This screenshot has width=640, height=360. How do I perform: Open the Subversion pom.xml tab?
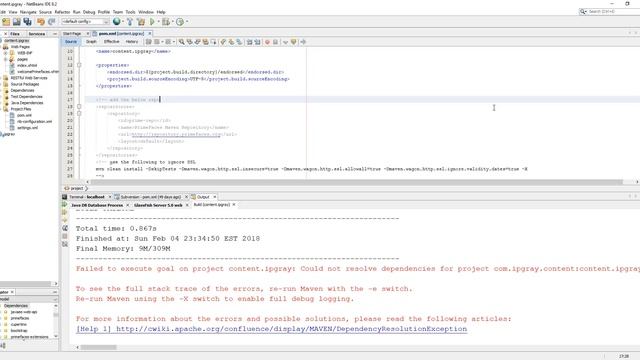(x=150, y=197)
